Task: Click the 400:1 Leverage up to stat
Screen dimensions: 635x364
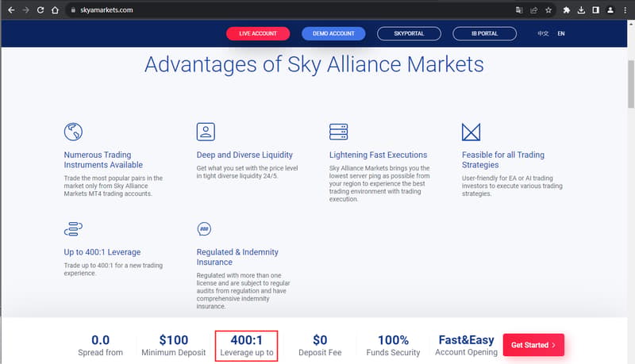Action: [x=247, y=346]
